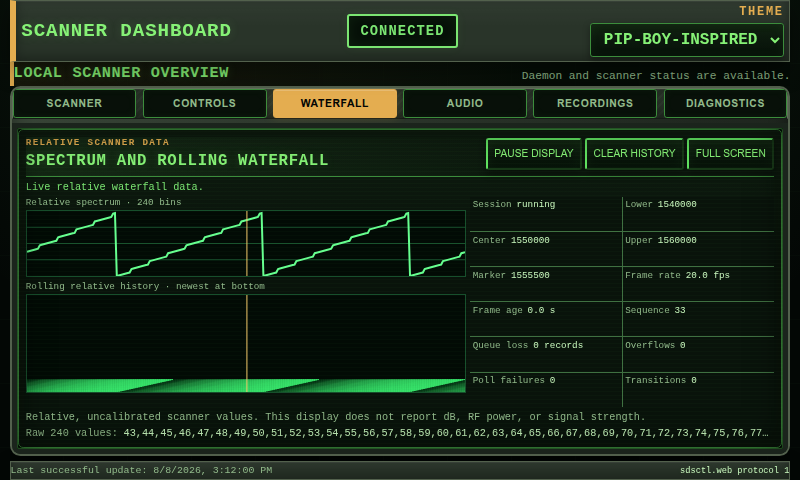Open the Audio tab

[x=465, y=104]
